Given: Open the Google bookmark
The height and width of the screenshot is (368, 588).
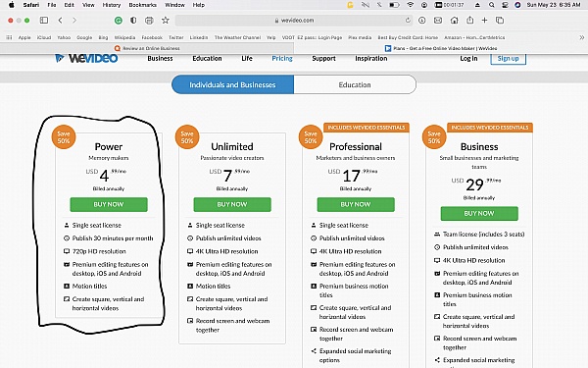Looking at the screenshot, I should point(84,37).
